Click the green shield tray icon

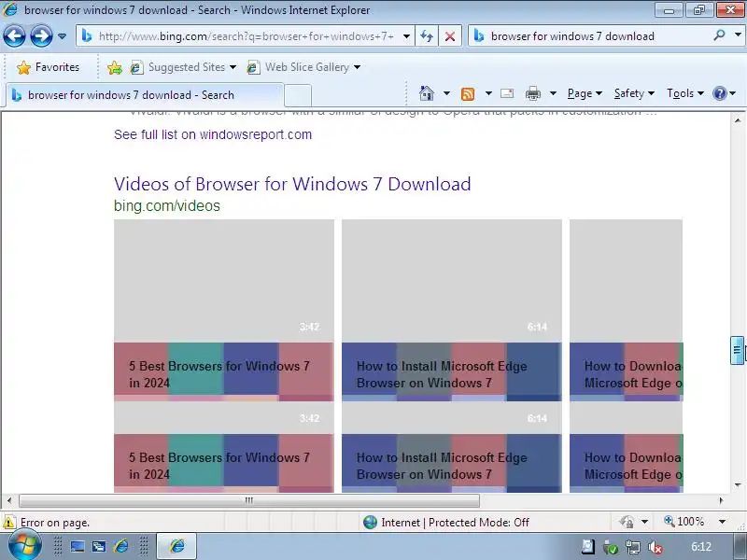(x=611, y=547)
